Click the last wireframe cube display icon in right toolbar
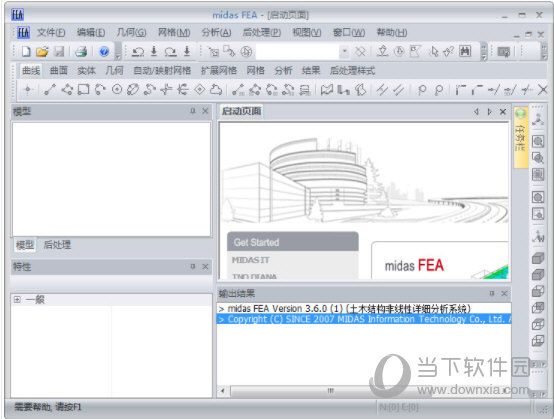Screen dimensions: 554x419 (538, 341)
